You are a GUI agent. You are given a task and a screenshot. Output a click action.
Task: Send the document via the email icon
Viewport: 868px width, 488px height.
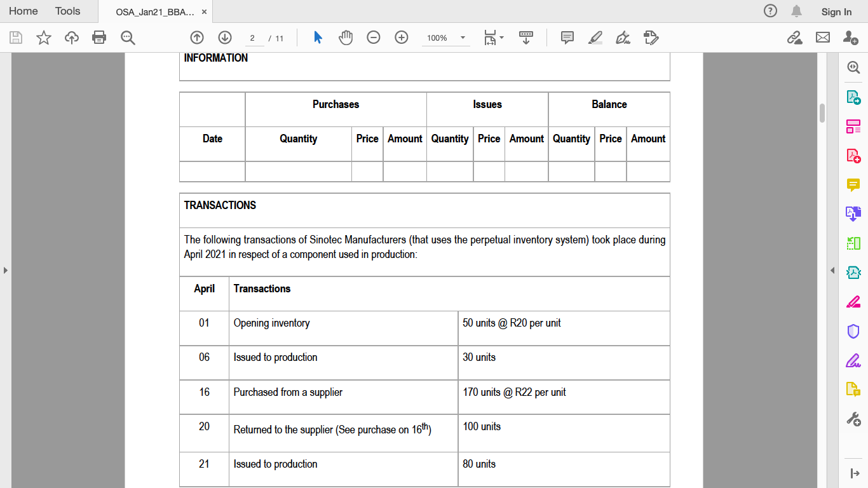coord(823,37)
